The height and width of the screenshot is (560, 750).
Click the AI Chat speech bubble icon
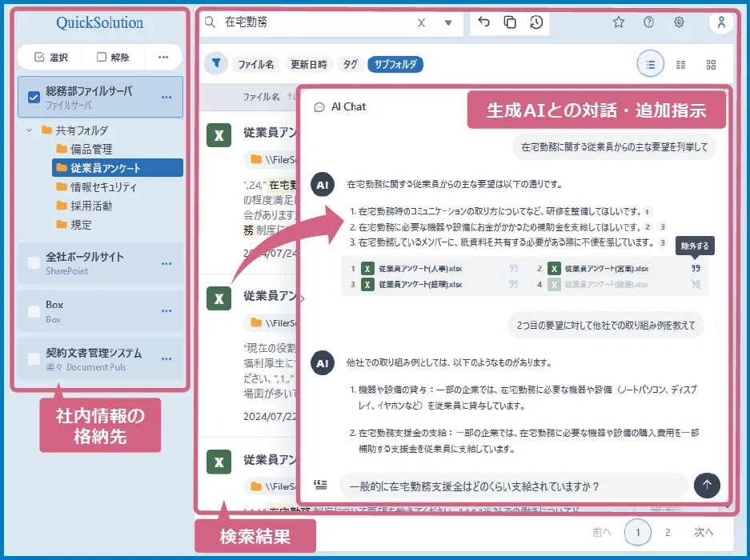click(x=319, y=108)
